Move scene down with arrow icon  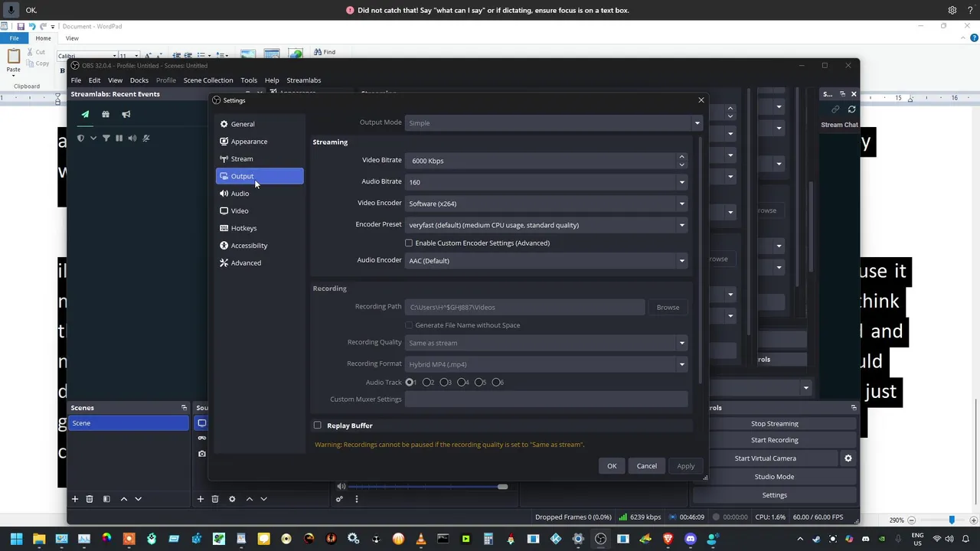pyautogui.click(x=139, y=499)
